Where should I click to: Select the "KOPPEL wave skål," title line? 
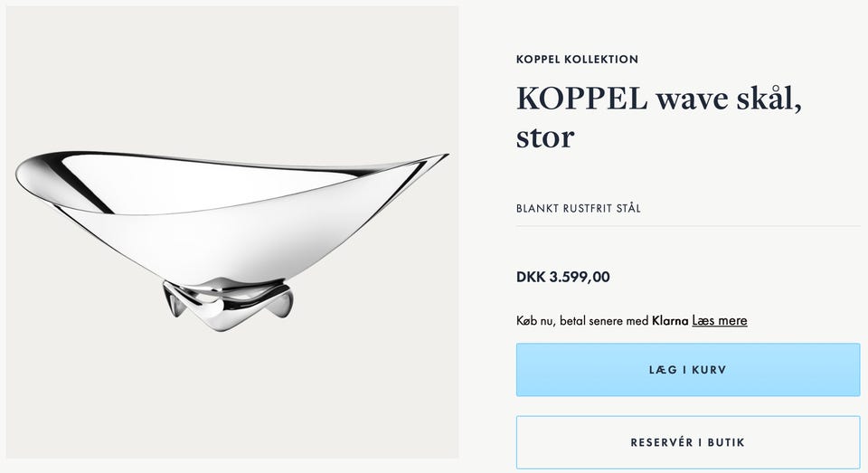(x=658, y=99)
